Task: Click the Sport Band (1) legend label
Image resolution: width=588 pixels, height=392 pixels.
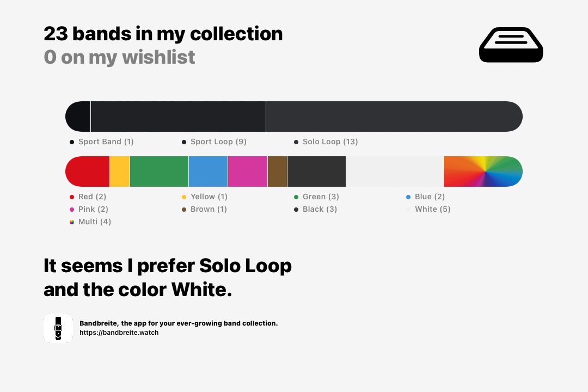Action: [106, 142]
